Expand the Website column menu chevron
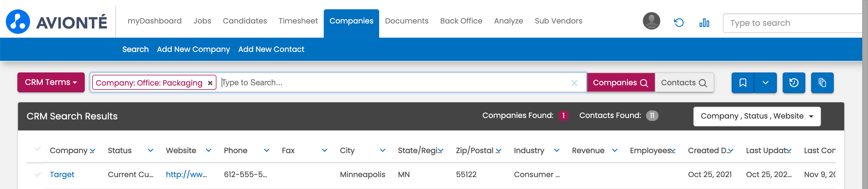Viewport: 868px width, 189px height. click(x=208, y=151)
